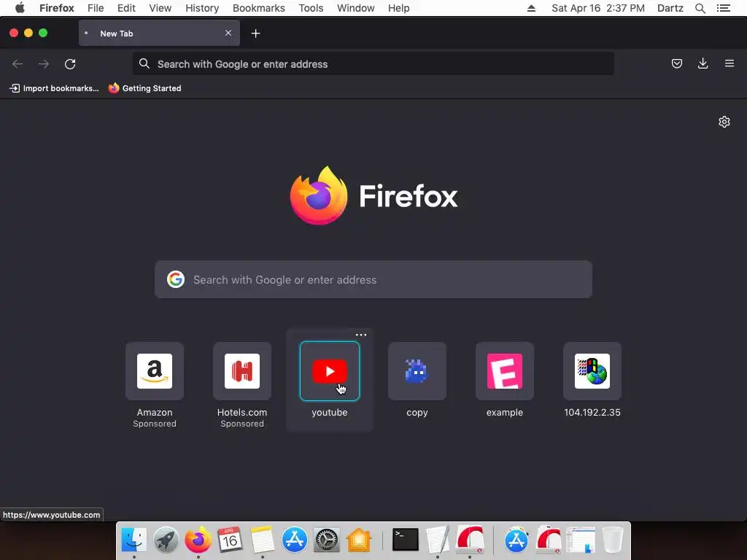Open the View menu

tap(160, 8)
